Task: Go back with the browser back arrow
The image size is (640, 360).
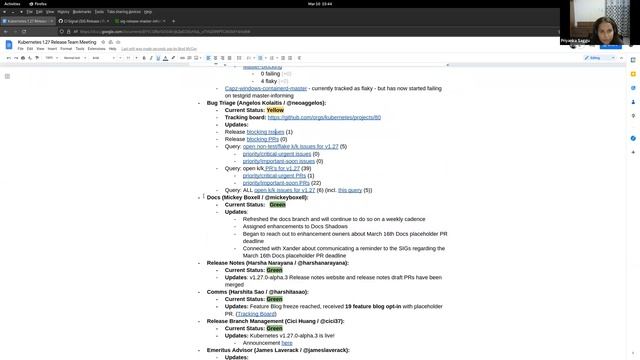Action: [6, 31]
